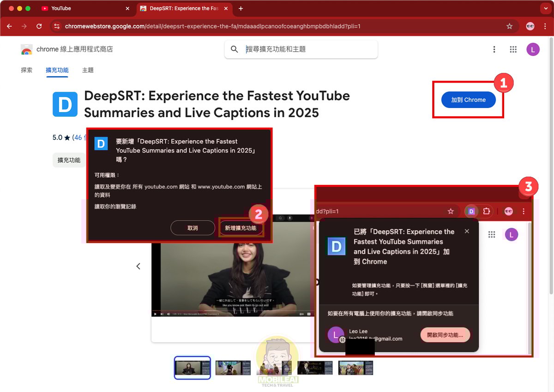Go forward in browser history
Image resolution: width=554 pixels, height=392 pixels.
(24, 26)
